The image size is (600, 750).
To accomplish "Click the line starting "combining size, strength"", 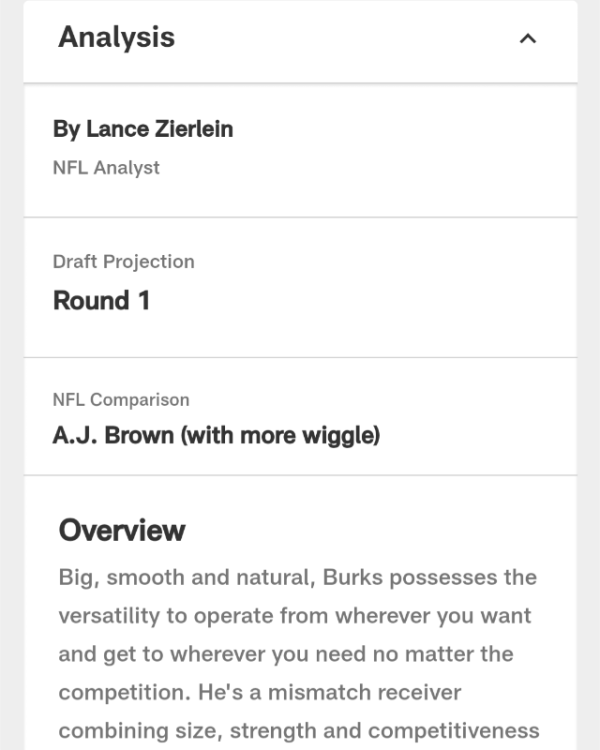I will pos(298,730).
